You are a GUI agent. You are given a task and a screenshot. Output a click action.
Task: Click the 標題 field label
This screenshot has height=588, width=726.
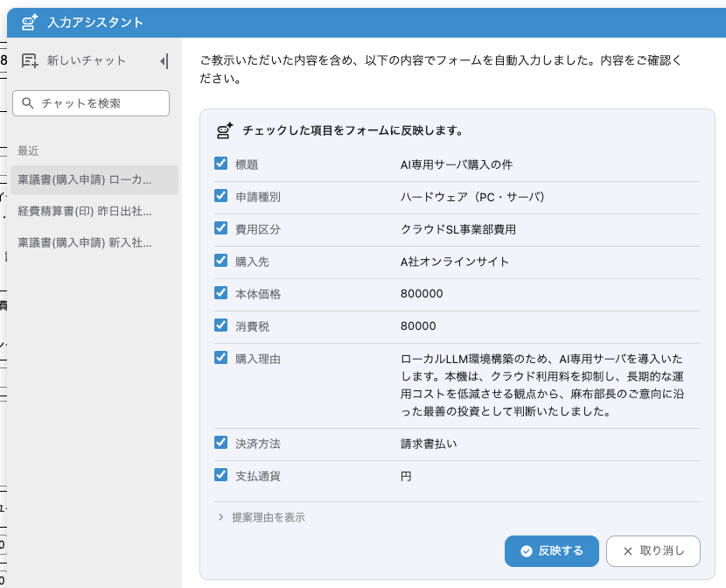[247, 164]
